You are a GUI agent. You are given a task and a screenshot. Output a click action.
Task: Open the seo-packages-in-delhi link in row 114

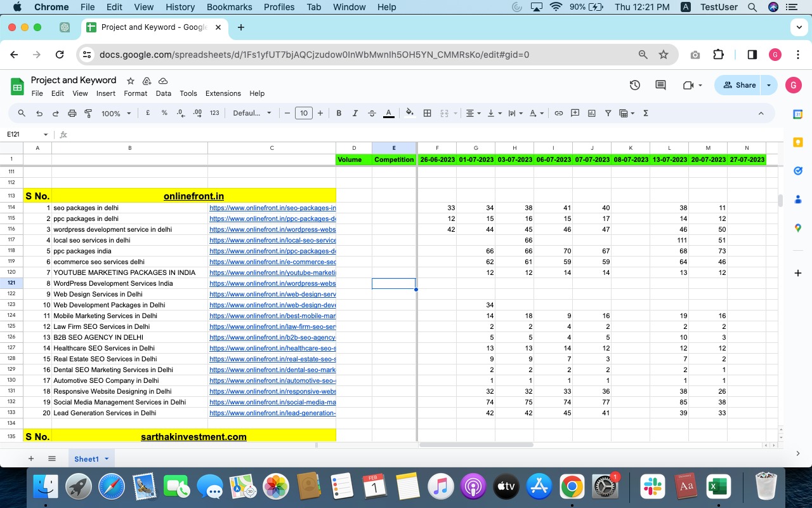(272, 208)
